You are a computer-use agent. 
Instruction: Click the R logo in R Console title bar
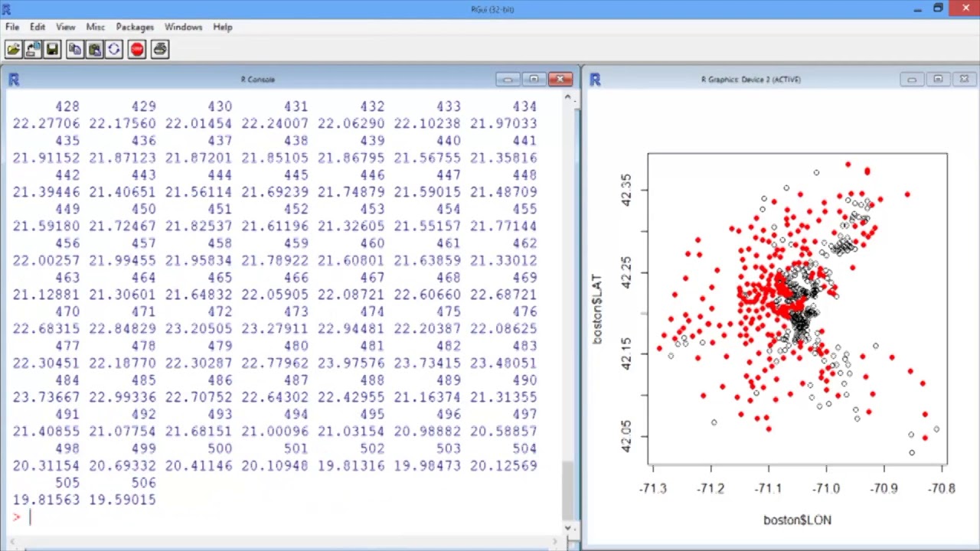(13, 80)
